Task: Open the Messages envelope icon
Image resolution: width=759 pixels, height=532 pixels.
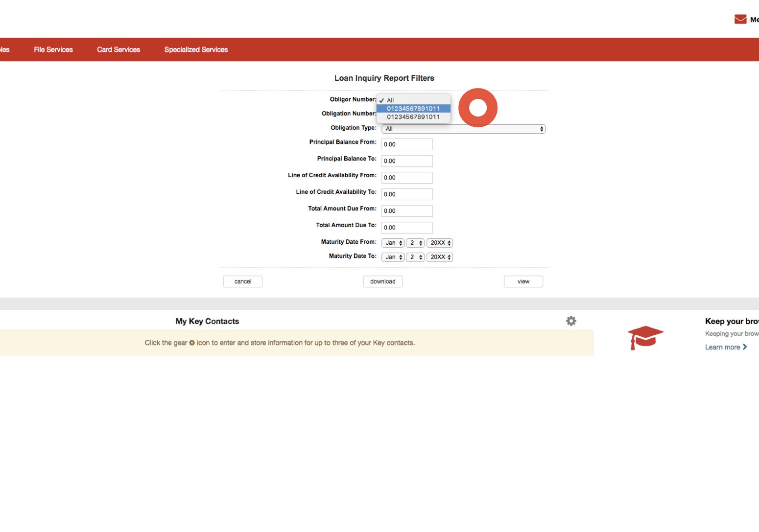Action: (740, 19)
